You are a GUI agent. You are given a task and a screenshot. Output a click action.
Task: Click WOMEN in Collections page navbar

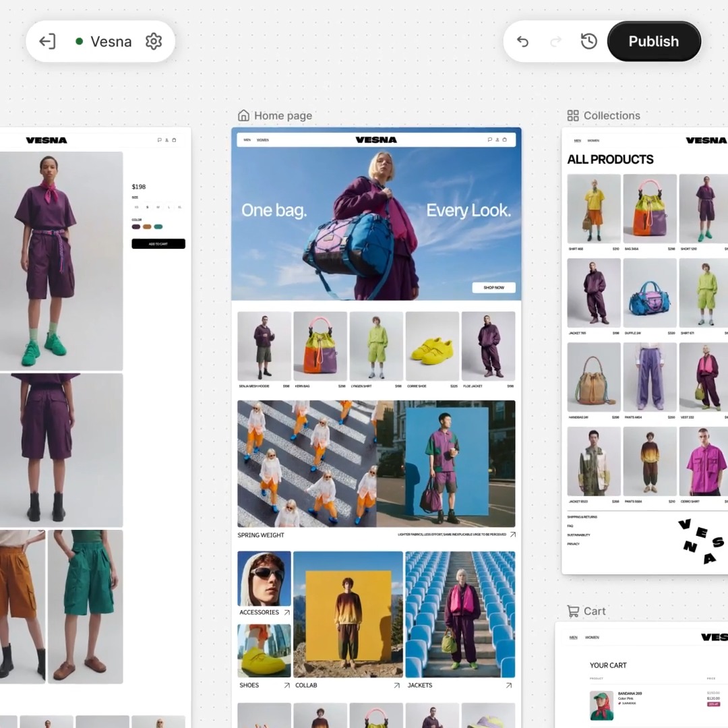[593, 140]
